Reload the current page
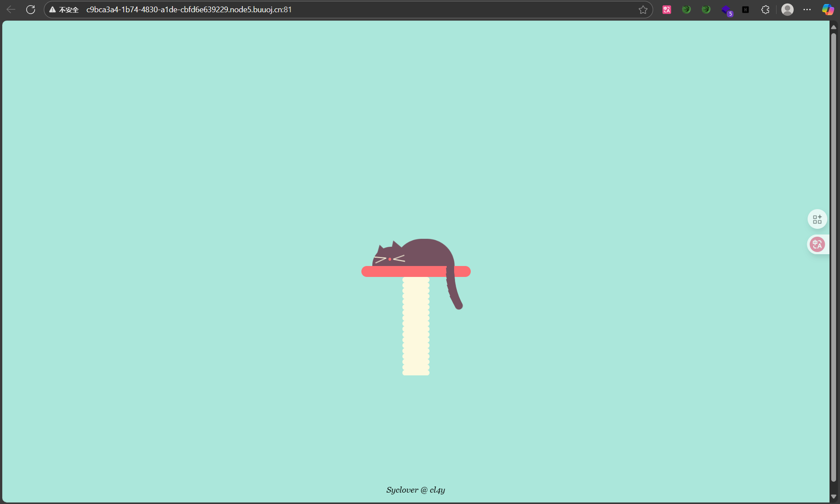840x504 pixels. [31, 9]
